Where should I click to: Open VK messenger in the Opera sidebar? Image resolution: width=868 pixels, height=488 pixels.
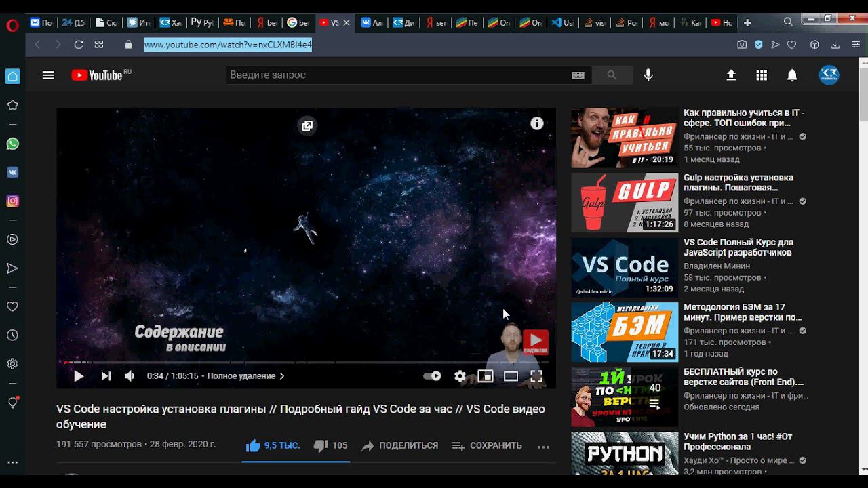(12, 172)
